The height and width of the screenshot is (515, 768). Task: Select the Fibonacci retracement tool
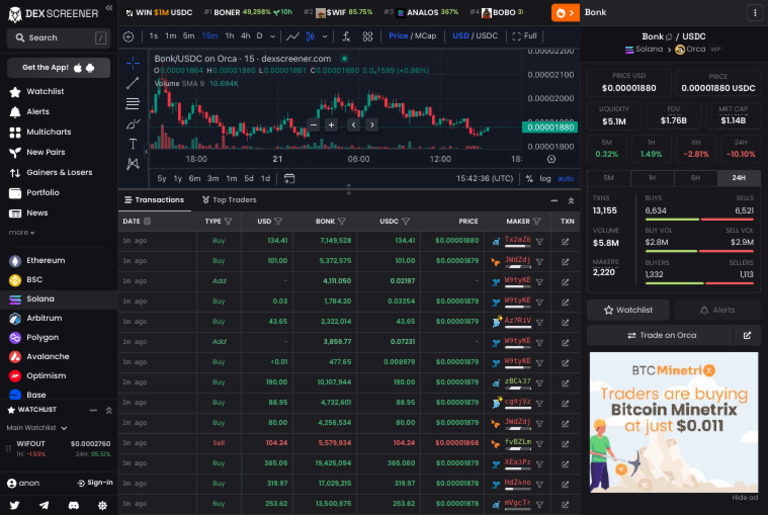tap(133, 103)
